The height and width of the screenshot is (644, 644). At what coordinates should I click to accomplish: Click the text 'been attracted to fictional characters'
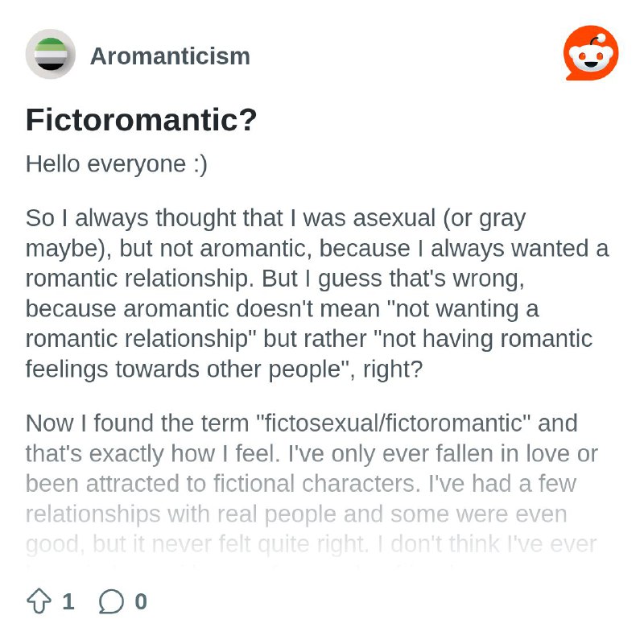(223, 484)
